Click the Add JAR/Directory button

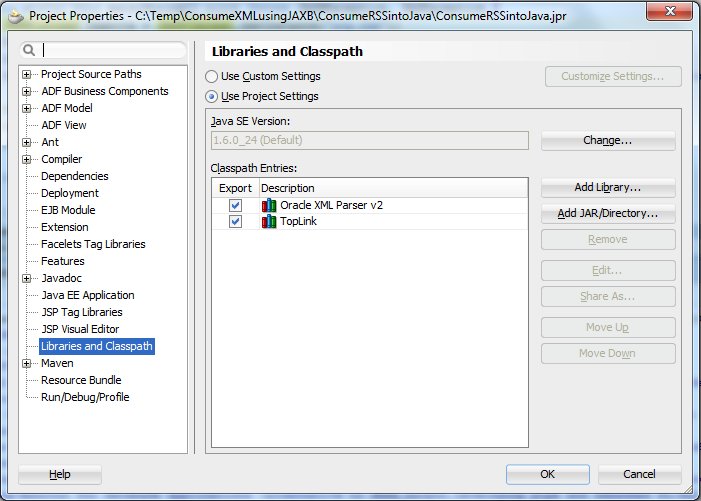608,213
